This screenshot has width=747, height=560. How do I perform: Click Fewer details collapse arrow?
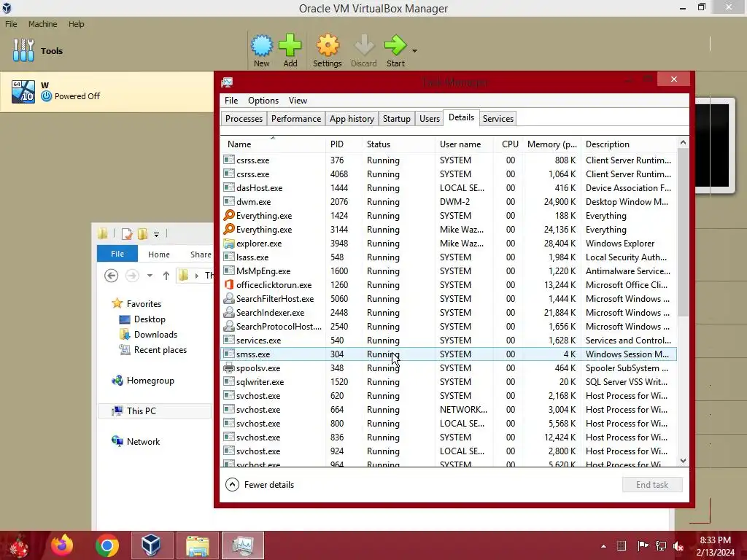click(232, 485)
